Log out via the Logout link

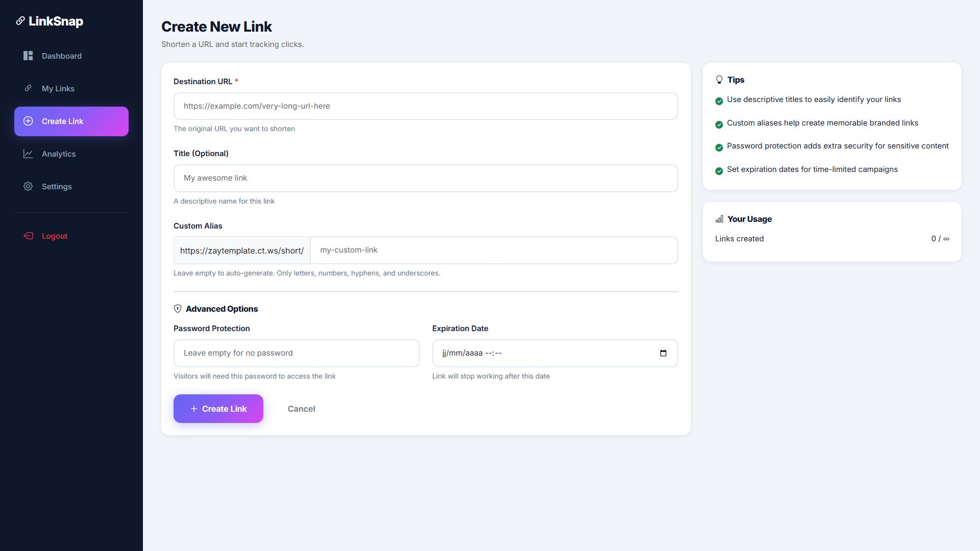click(x=55, y=236)
